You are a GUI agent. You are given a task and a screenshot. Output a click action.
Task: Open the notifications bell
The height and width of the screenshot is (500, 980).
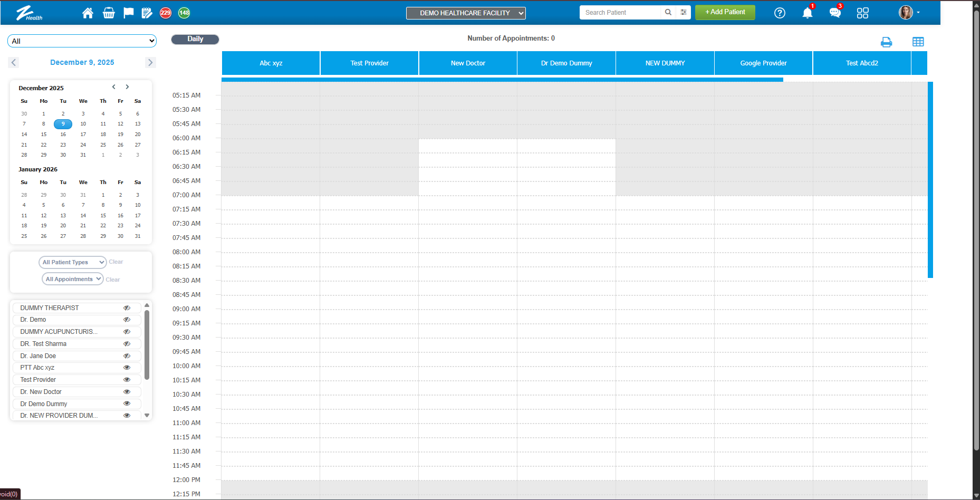(x=807, y=13)
